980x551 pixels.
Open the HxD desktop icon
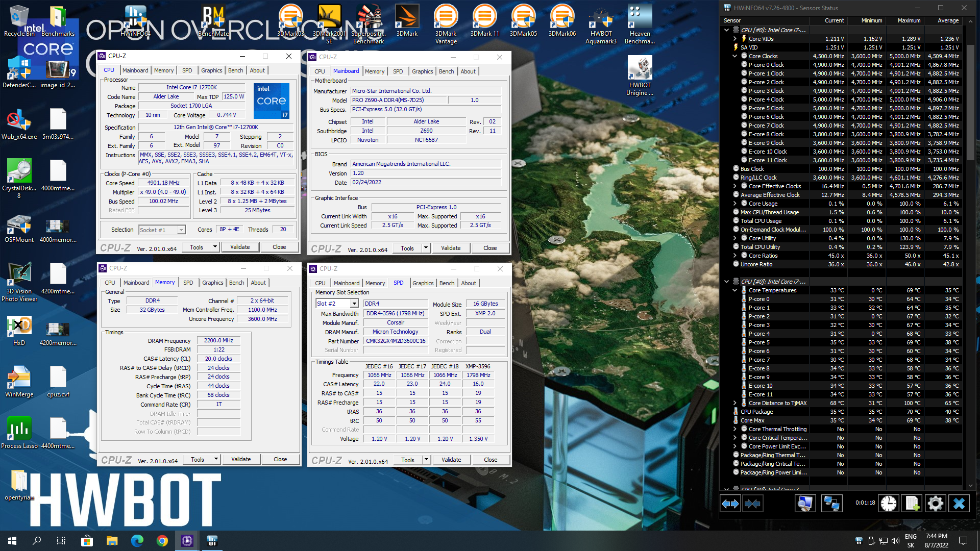pyautogui.click(x=19, y=331)
